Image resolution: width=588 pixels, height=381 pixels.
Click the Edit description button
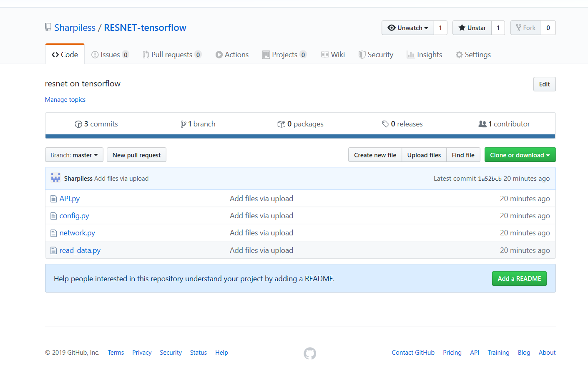[544, 84]
